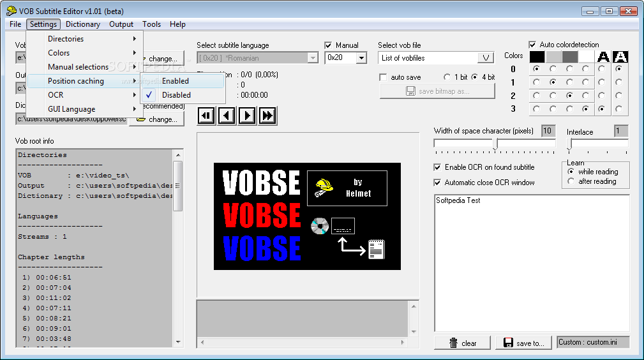This screenshot has height=360, width=644.
Task: Open the List of vobfiles dropdown
Action: [x=486, y=58]
